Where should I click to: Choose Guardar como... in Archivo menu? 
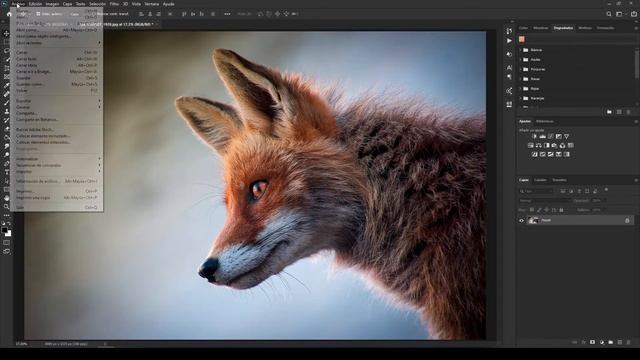click(x=58, y=84)
